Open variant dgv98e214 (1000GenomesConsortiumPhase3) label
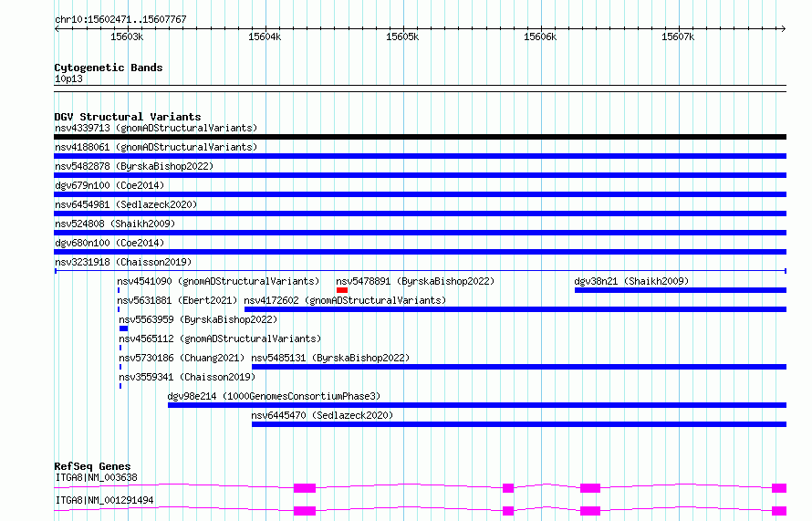The height and width of the screenshot is (521, 812). [274, 396]
